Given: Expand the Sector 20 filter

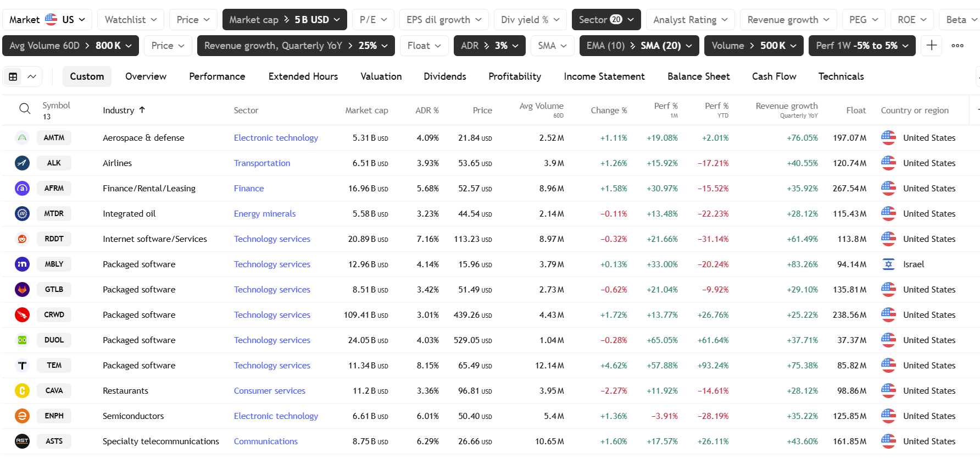Looking at the screenshot, I should (x=606, y=20).
